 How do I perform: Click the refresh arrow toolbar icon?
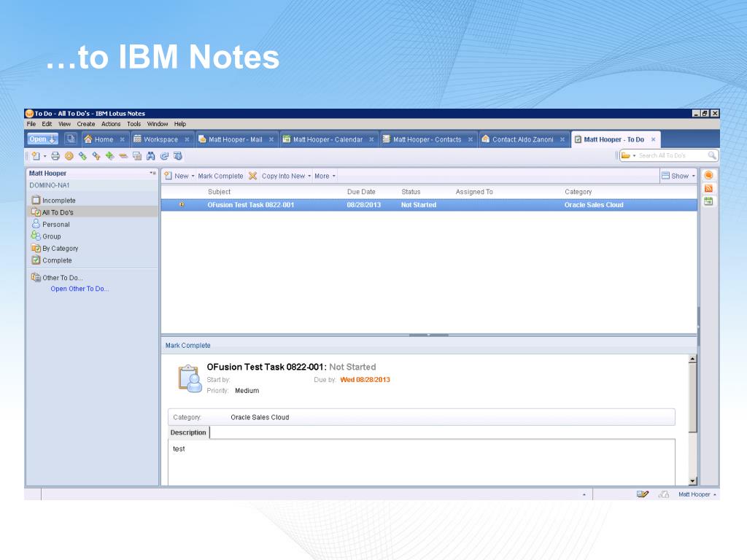[x=164, y=156]
